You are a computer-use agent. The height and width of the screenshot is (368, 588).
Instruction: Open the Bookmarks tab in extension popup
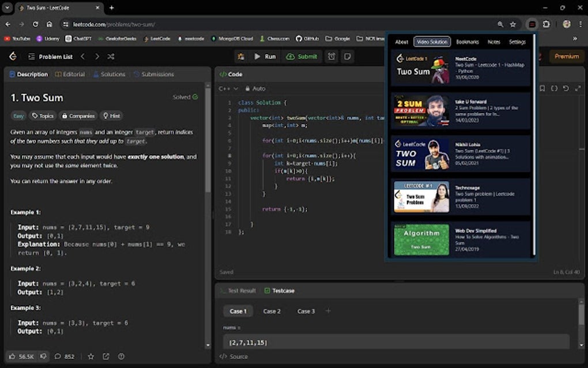468,42
